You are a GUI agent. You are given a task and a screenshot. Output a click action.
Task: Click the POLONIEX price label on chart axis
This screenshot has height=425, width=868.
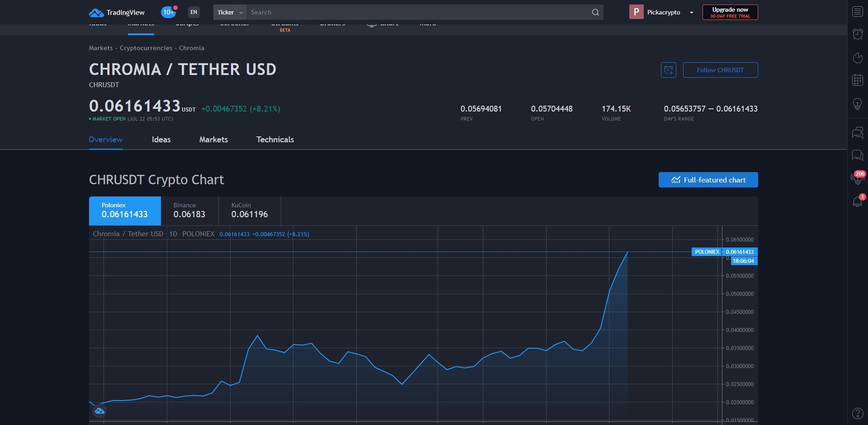(x=707, y=252)
